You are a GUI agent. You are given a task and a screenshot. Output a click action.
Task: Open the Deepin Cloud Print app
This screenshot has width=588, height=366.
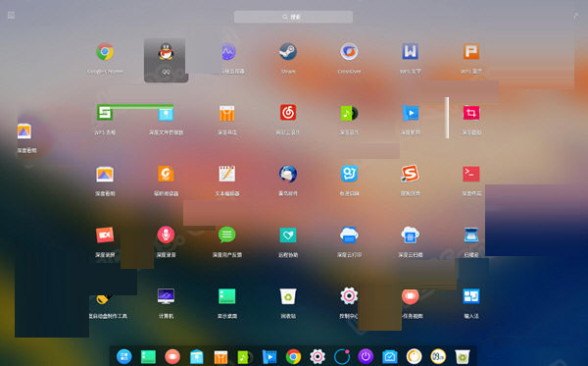(x=349, y=235)
